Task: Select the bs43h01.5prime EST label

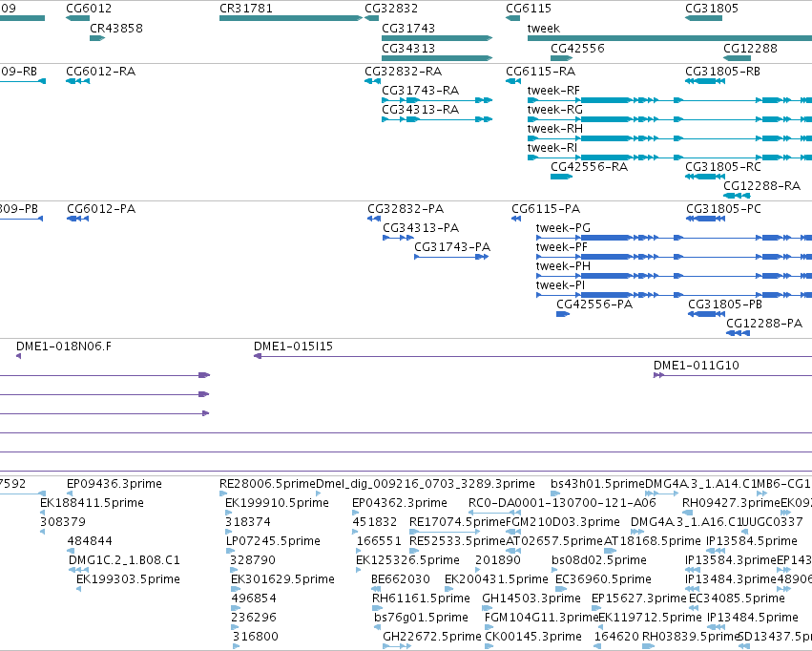Action: (597, 484)
